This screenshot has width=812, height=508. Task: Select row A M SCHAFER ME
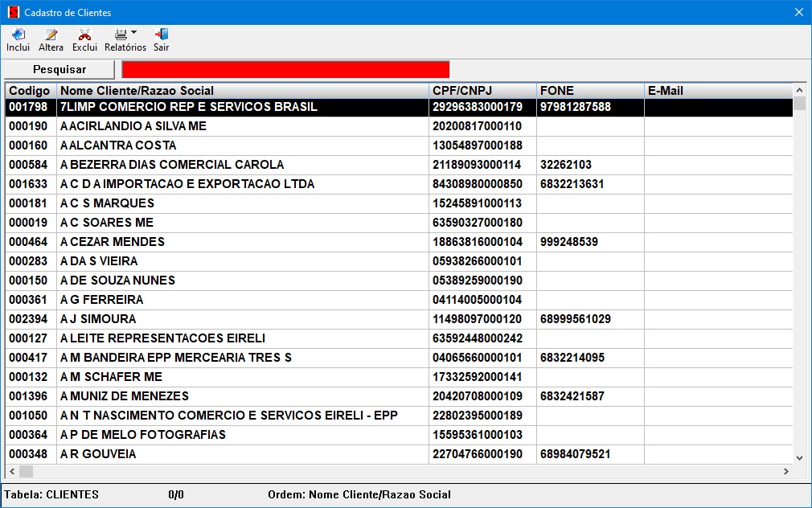(399, 377)
